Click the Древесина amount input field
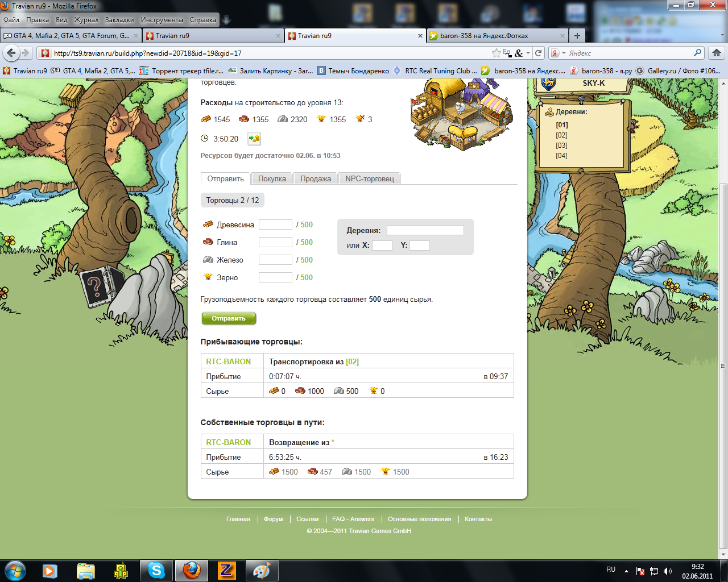The image size is (728, 582). (x=275, y=225)
